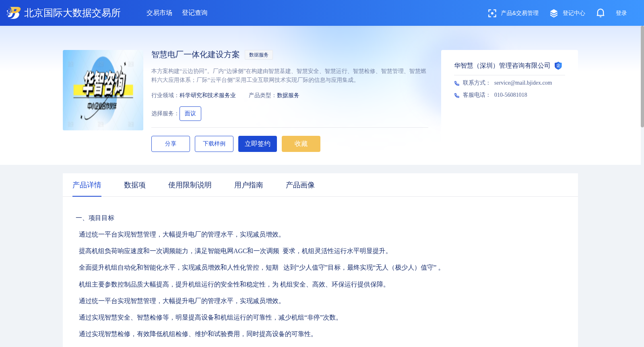The image size is (644, 347).
Task: Select the 面议 service option
Action: [x=190, y=114]
